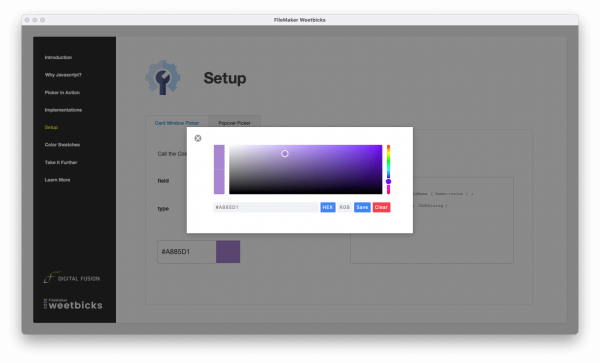The width and height of the screenshot is (600, 363).
Task: Open Color Swatches sidebar page
Action: click(x=62, y=145)
